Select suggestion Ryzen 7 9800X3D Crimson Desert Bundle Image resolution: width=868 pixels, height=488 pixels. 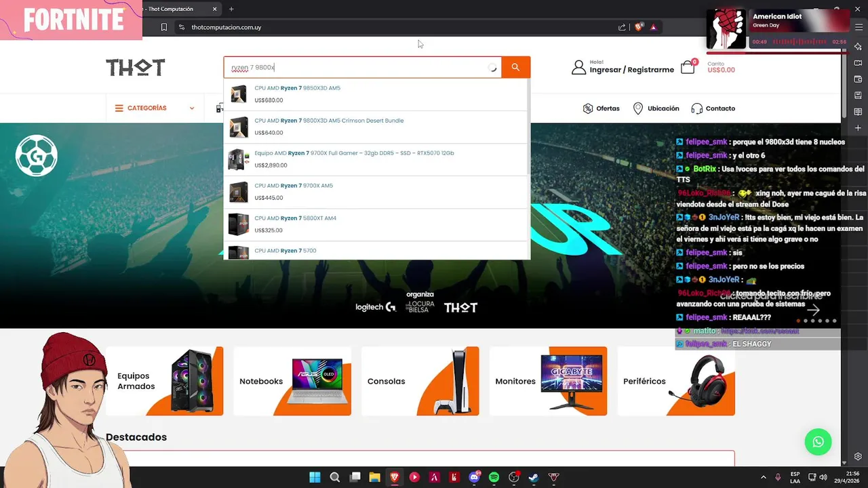pyautogui.click(x=376, y=127)
